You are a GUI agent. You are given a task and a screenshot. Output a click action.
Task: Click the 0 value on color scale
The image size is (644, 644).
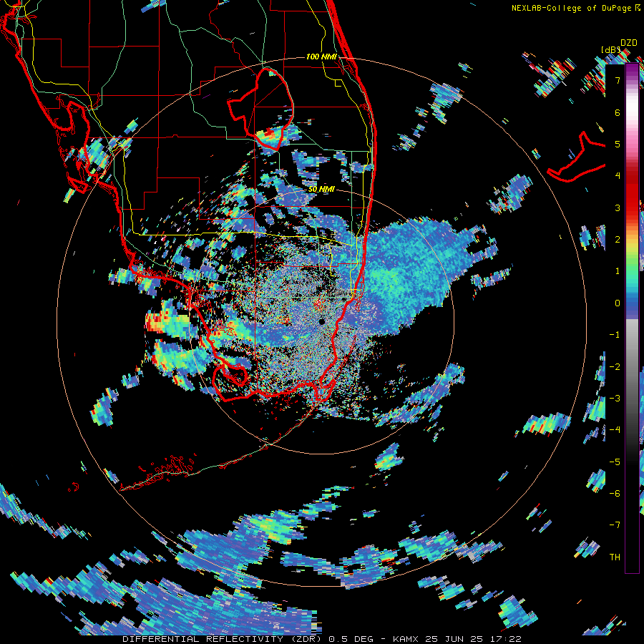(x=618, y=303)
